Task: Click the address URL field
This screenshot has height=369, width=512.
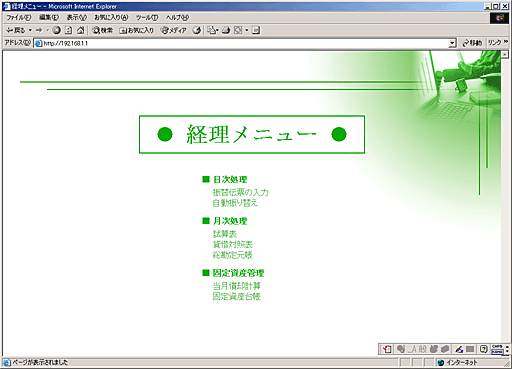Action: coord(241,43)
